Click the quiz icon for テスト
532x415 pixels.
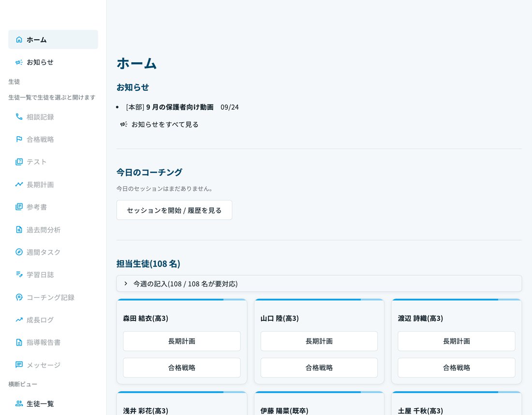(19, 162)
